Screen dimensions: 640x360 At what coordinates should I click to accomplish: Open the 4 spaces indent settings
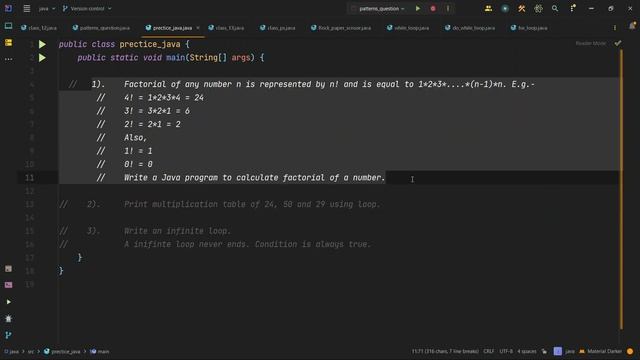527,351
